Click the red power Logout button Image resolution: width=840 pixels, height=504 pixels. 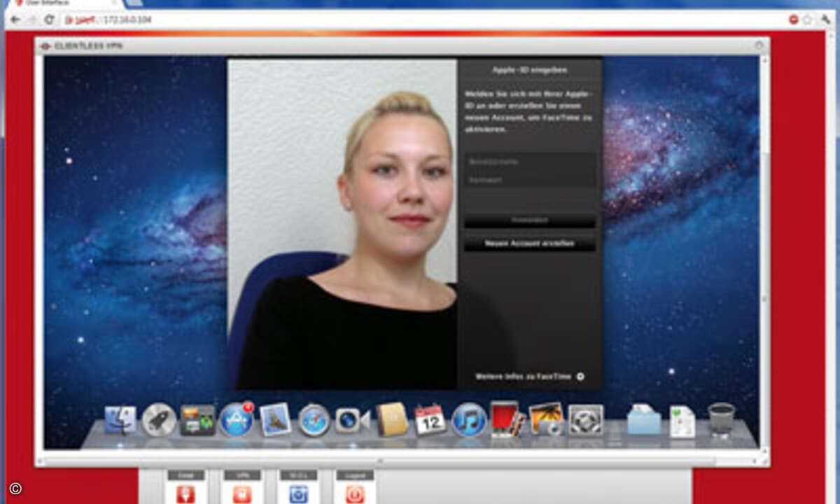pyautogui.click(x=355, y=493)
